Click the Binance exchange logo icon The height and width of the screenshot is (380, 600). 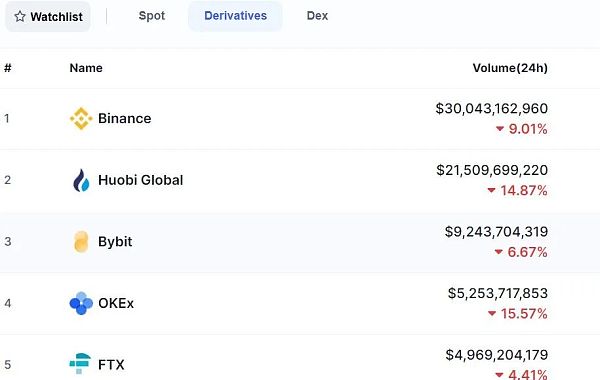(81, 119)
